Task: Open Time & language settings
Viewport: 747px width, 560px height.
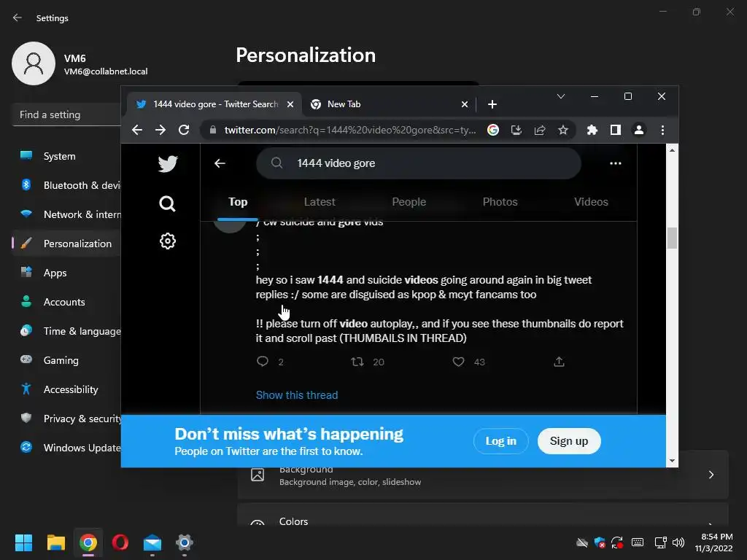Action: tap(66, 331)
